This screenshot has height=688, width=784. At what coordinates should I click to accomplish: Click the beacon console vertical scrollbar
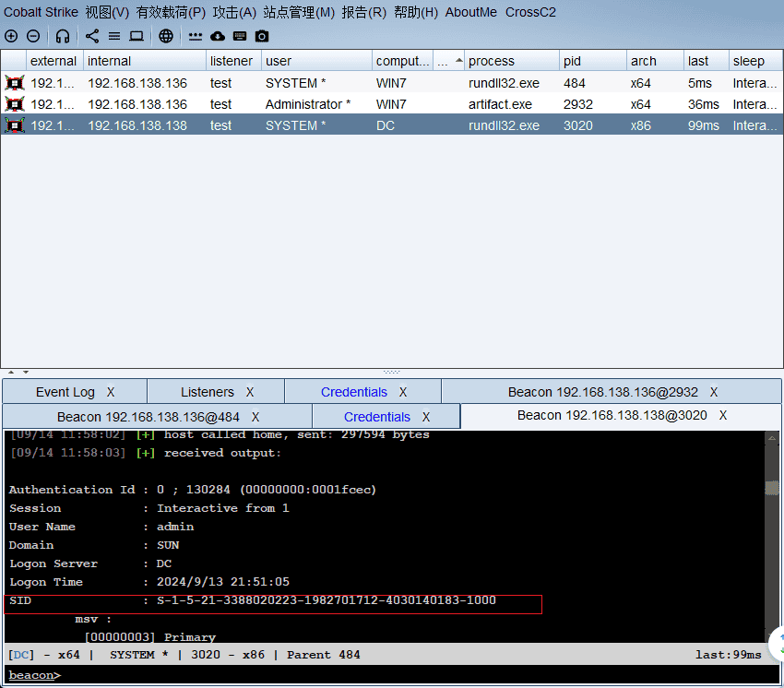pos(772,535)
